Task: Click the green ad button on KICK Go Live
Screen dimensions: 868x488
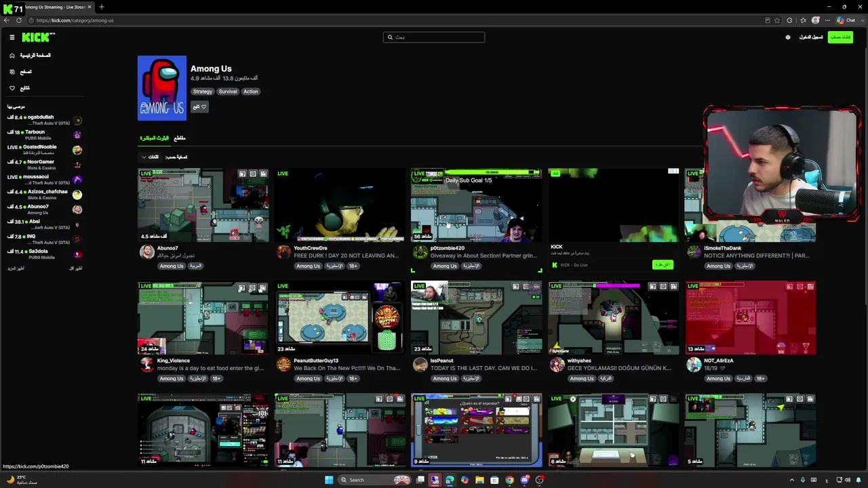Action: 663,264
